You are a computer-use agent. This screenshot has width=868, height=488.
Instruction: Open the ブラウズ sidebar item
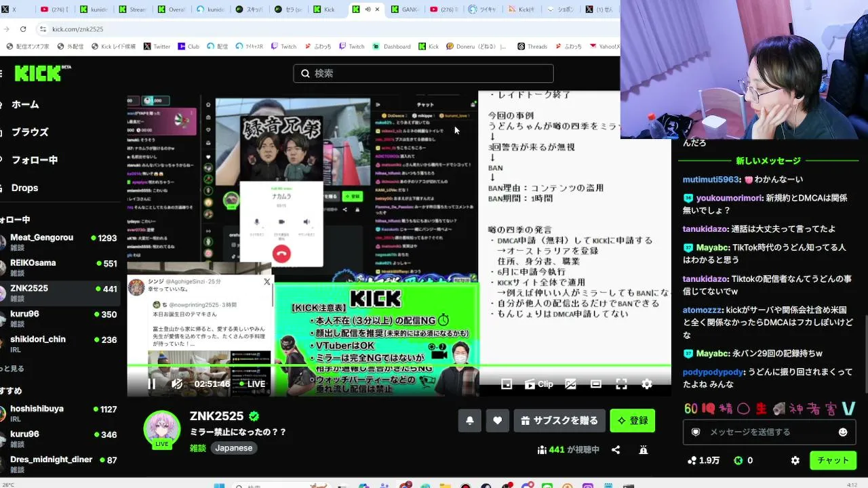point(30,132)
